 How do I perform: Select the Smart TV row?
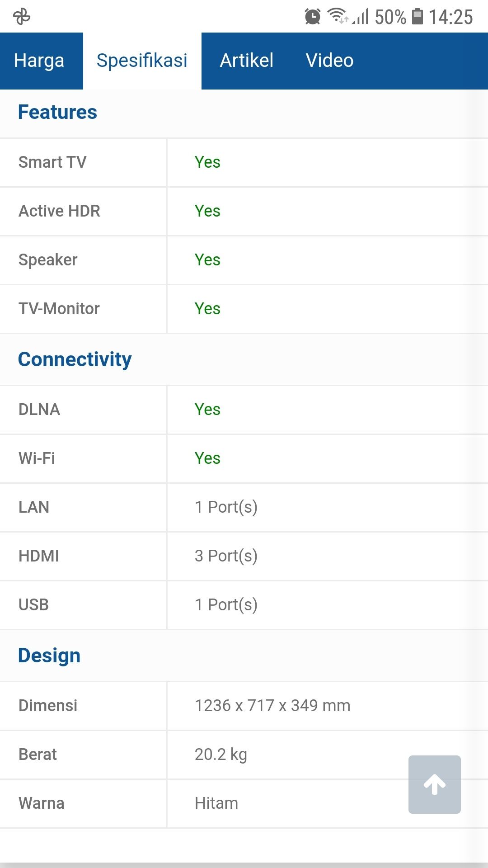point(244,162)
